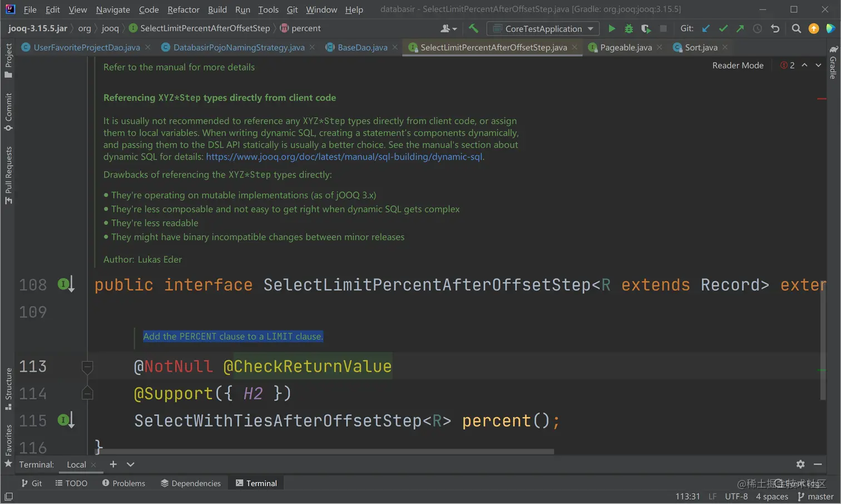Open Search Everywhere magnifier icon
The image size is (841, 504).
[x=797, y=28]
